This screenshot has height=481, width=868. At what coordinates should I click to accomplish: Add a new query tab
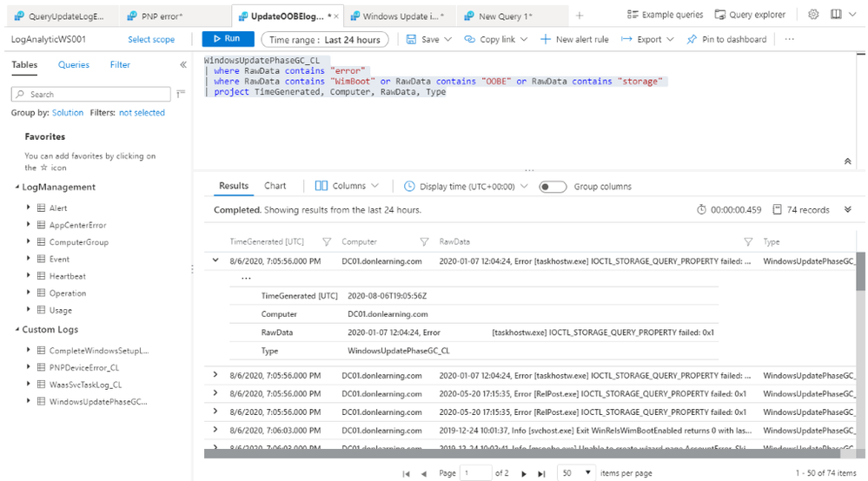click(579, 16)
